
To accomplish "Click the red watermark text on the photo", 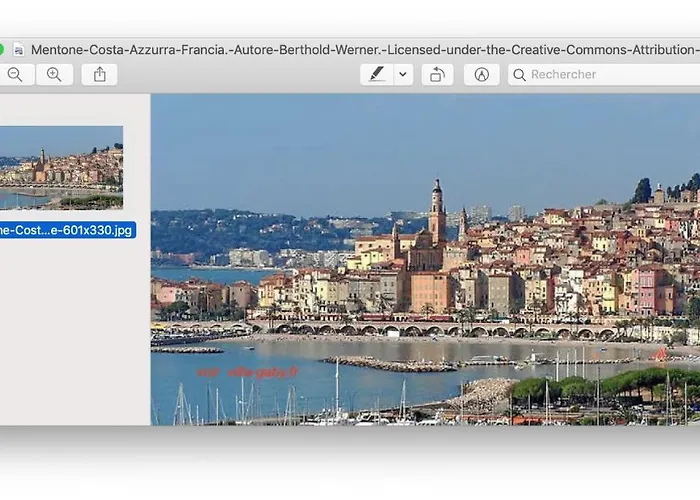I will point(247,372).
